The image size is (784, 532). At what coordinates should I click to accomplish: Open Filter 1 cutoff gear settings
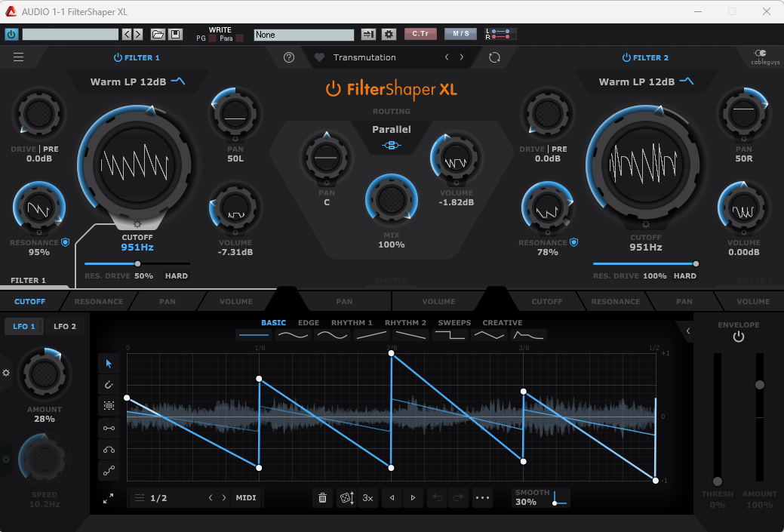137,225
